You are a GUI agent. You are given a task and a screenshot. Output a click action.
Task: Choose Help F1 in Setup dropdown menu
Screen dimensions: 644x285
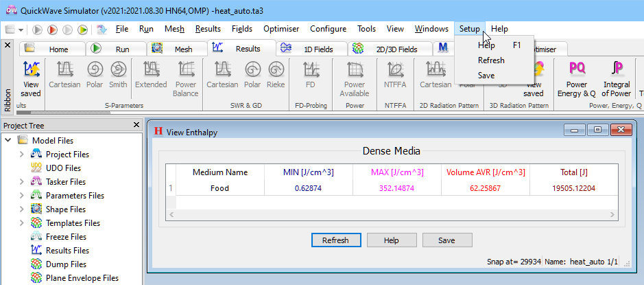pyautogui.click(x=494, y=45)
